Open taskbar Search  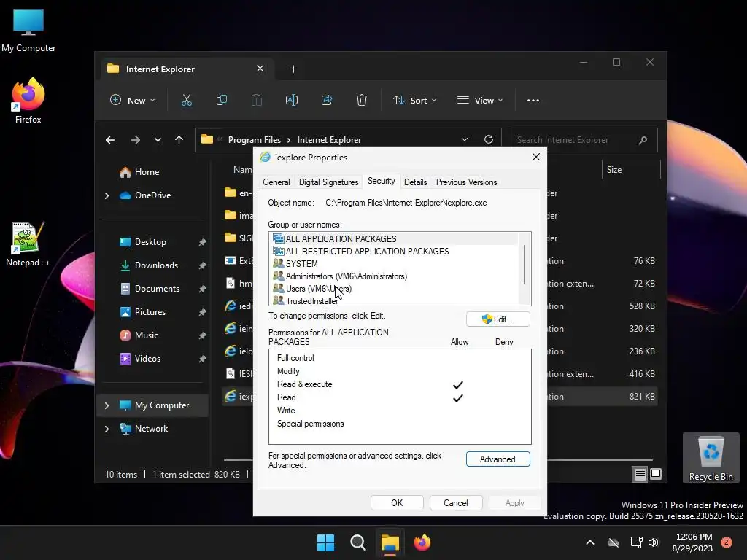(357, 542)
